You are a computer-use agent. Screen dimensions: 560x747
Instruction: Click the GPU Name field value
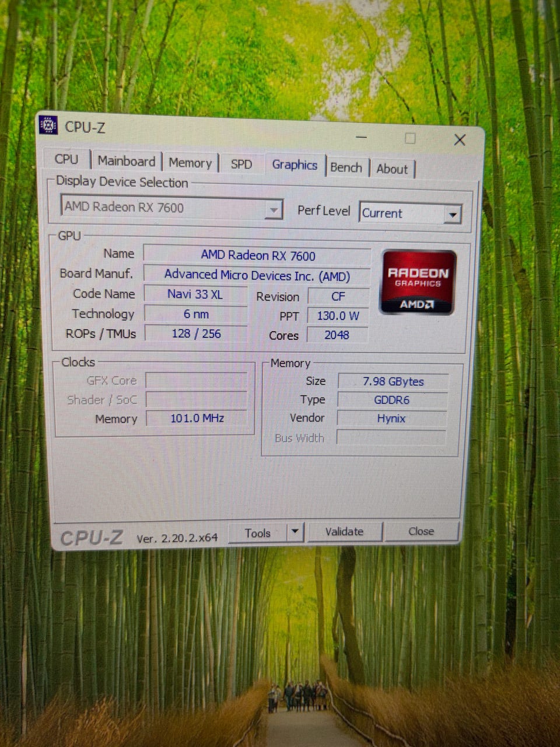click(x=257, y=256)
